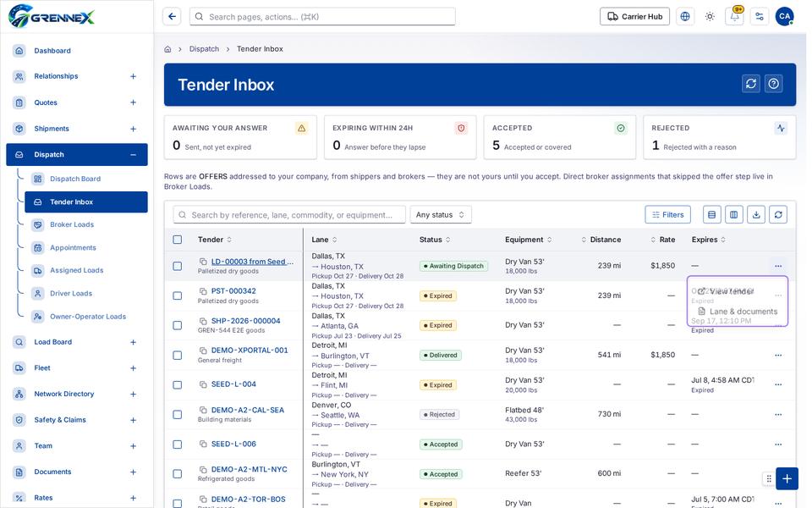
Task: Expand the Quotes sidebar section
Action: [133, 102]
